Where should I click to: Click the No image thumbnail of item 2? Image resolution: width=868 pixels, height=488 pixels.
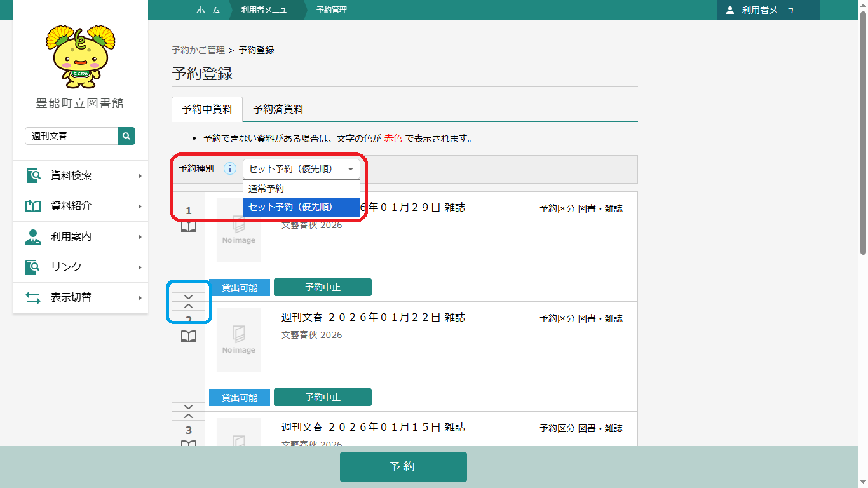tap(239, 340)
